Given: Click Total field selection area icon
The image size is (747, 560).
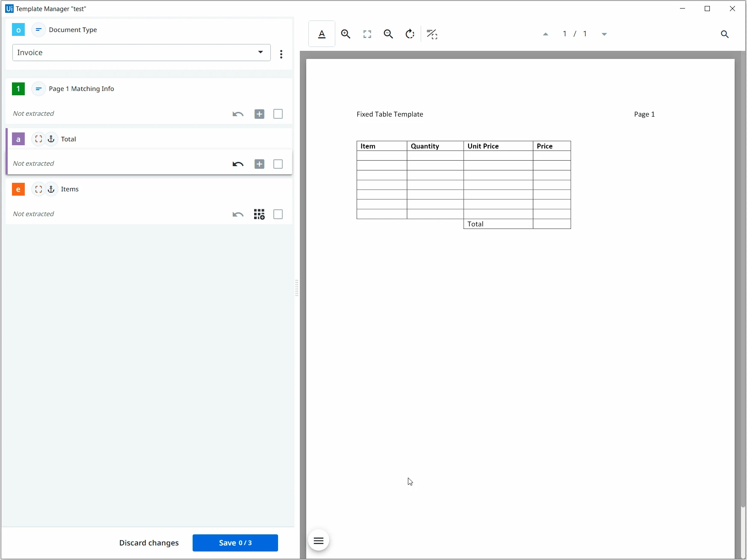Looking at the screenshot, I should 38,139.
